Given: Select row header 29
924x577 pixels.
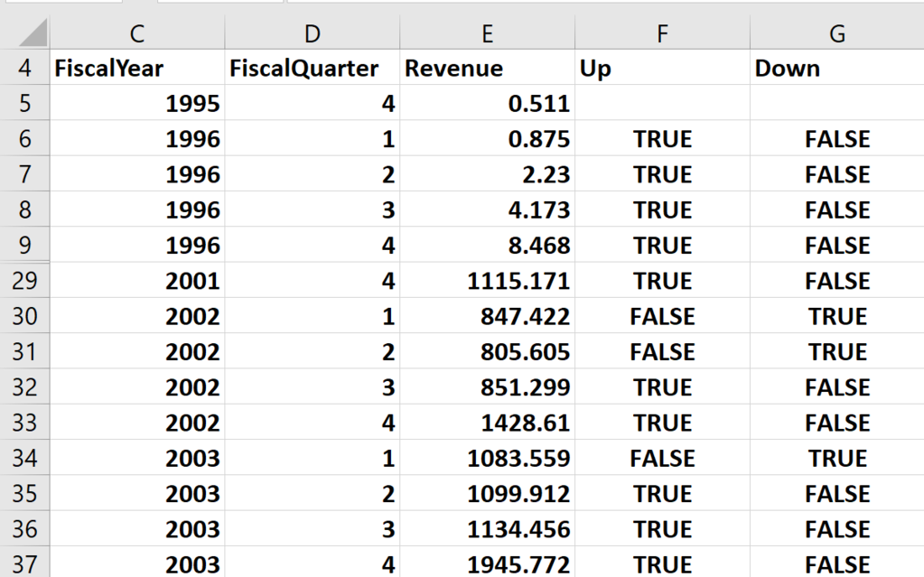Looking at the screenshot, I should coord(27,280).
